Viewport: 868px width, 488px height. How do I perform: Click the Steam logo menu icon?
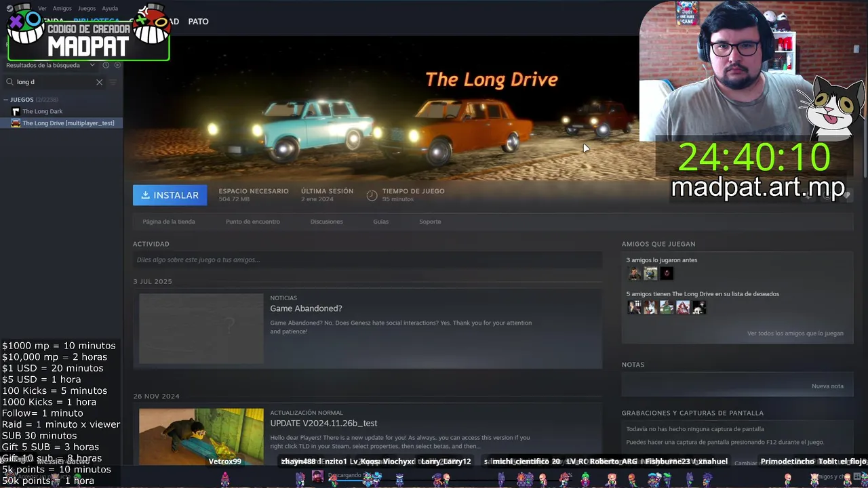click(x=9, y=8)
